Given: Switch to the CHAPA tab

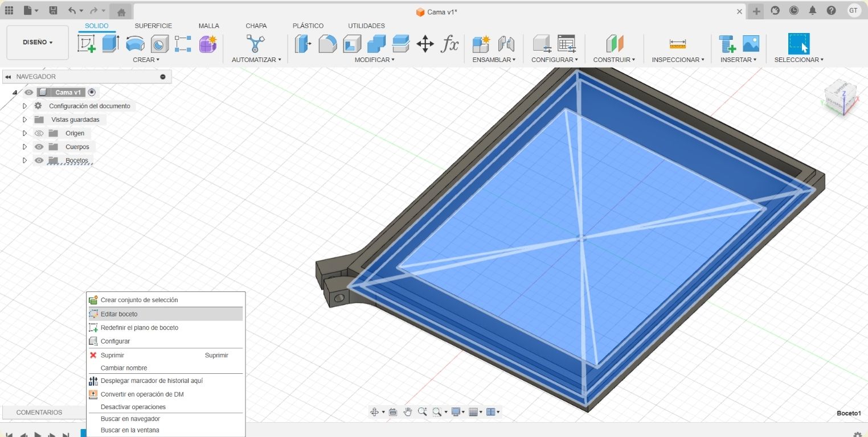Looking at the screenshot, I should click(256, 26).
